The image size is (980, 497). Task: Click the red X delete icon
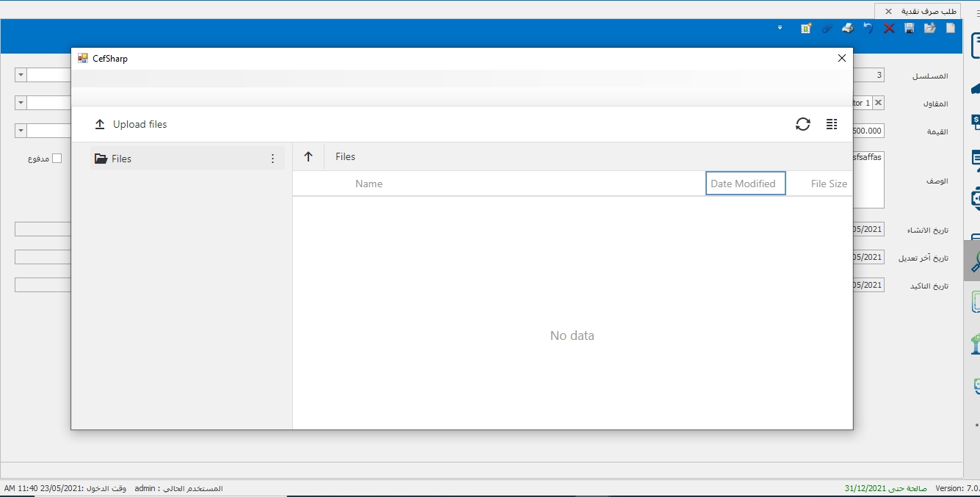tap(889, 29)
